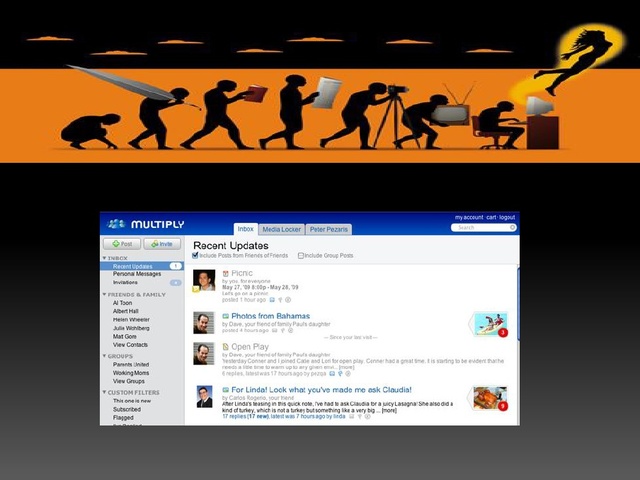Screen dimensions: 640x480
Task: Click the photo icon beside Photos from Bahamas
Action: (226, 316)
